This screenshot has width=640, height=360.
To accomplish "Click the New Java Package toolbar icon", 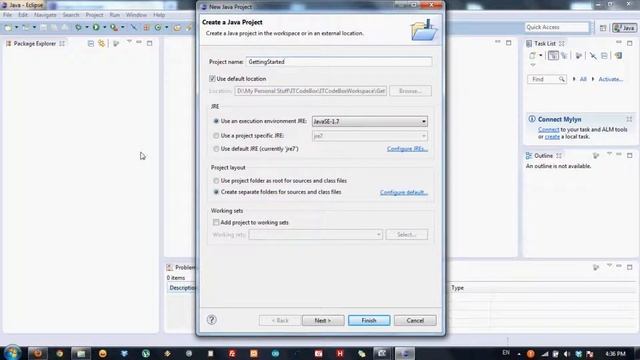I will [x=147, y=28].
